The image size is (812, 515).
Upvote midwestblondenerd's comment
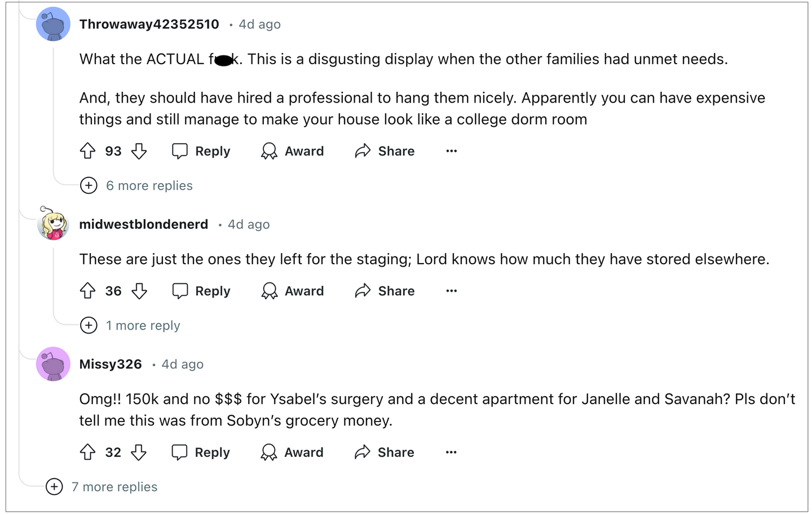(87, 291)
